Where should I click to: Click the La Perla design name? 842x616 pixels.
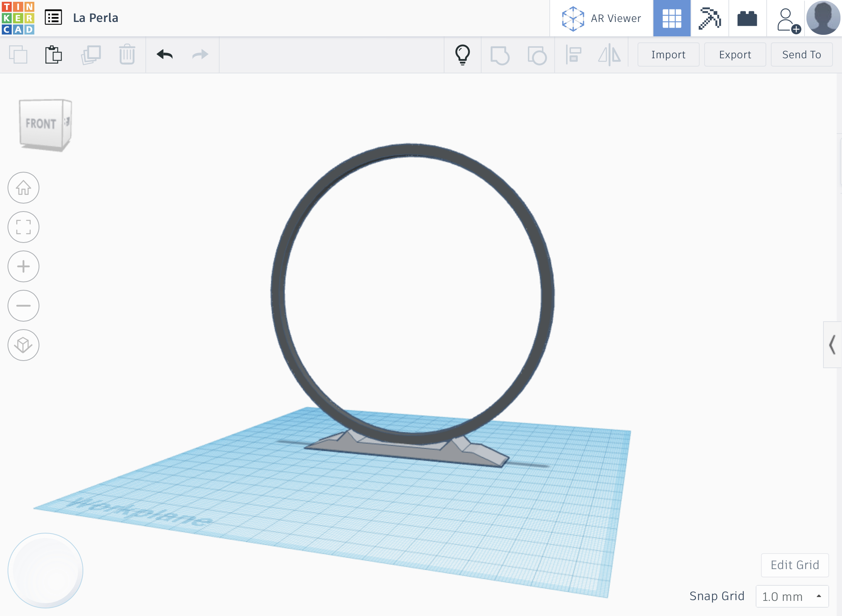pyautogui.click(x=95, y=18)
